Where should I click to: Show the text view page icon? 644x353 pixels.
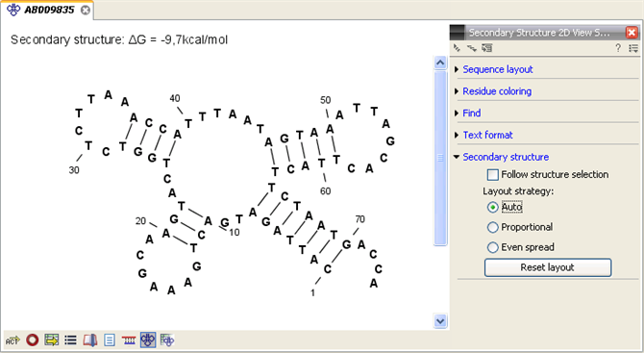point(110,340)
